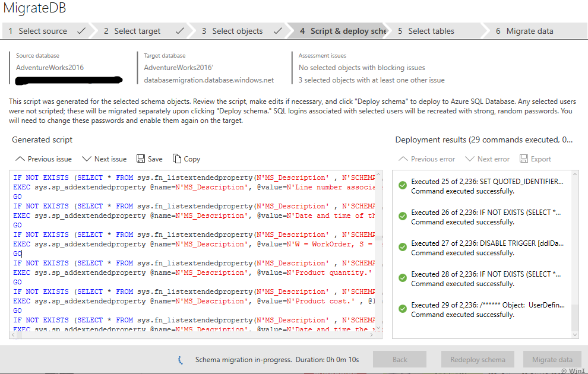Click the green checkmark beside Executed 25 entry
Viewport: 588px width, 374px height.
pos(403,185)
